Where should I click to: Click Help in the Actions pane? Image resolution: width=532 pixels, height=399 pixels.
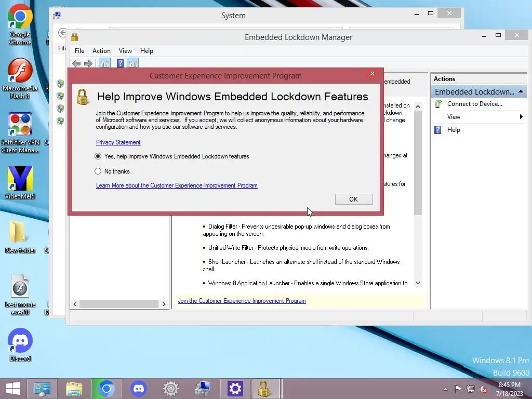(x=453, y=130)
